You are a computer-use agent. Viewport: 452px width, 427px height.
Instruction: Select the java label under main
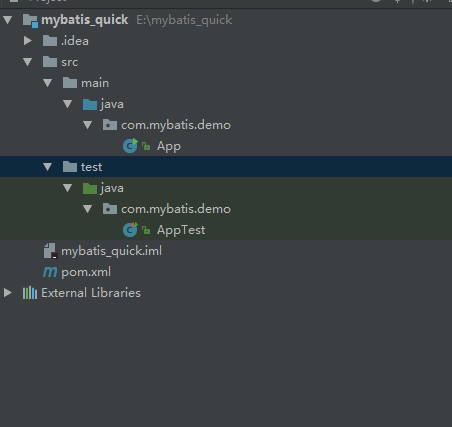coord(112,104)
